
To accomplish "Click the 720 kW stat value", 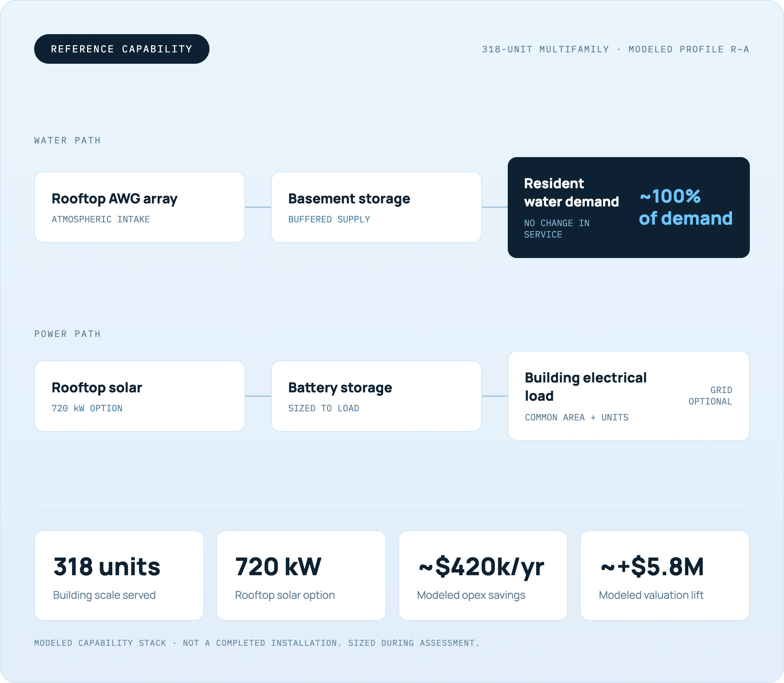I will tap(278, 567).
